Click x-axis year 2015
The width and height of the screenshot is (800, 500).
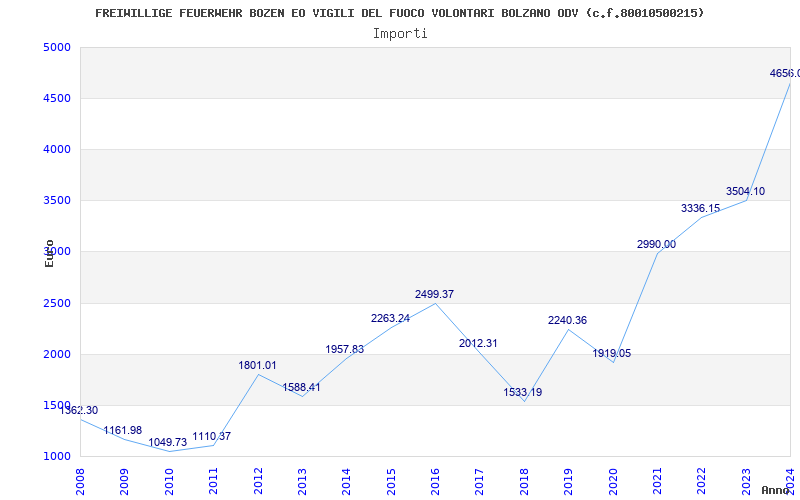pos(391,481)
